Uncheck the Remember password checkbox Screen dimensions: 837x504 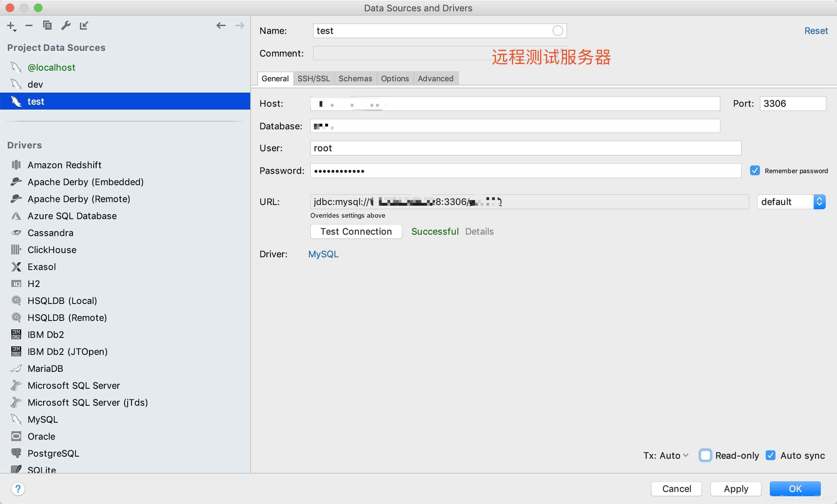[755, 171]
